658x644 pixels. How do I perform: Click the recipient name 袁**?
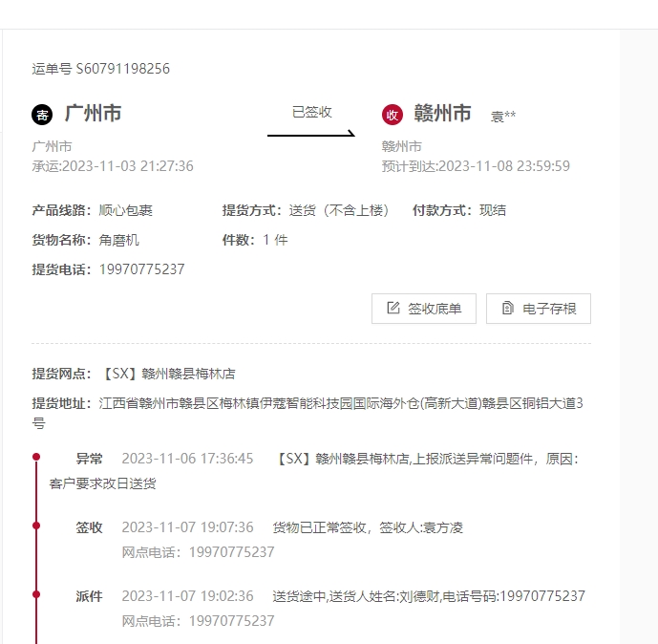coord(503,116)
